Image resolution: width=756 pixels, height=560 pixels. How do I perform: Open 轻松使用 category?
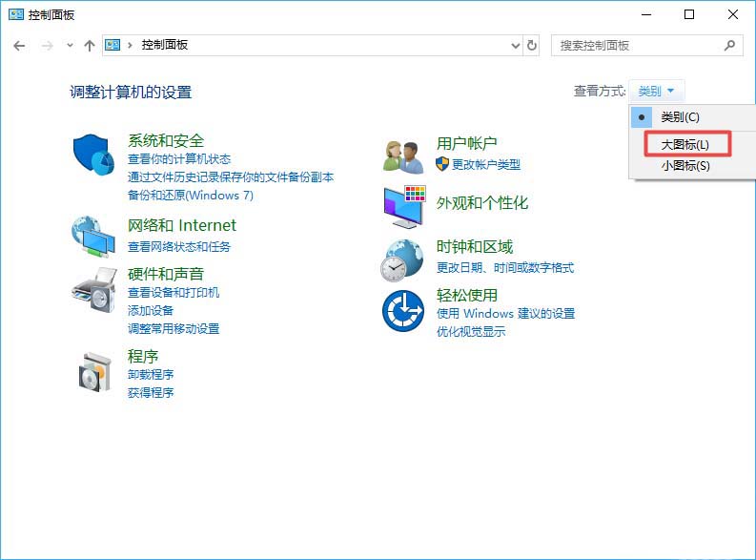[466, 295]
